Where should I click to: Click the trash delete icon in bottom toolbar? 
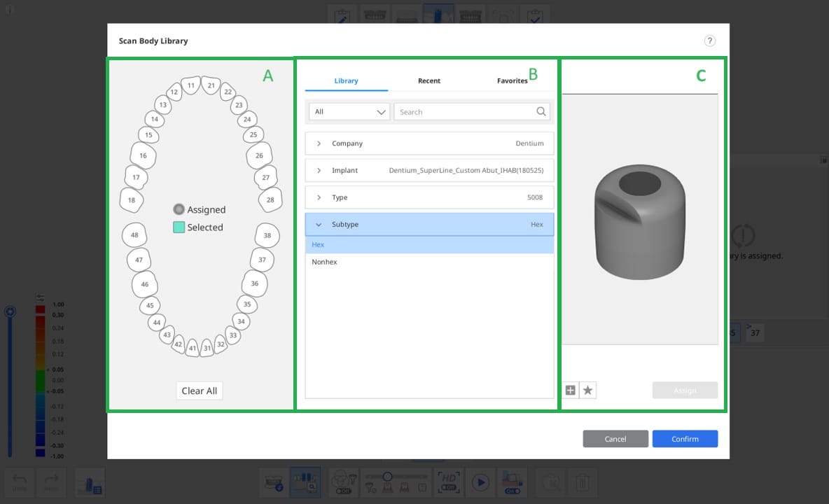pos(582,482)
